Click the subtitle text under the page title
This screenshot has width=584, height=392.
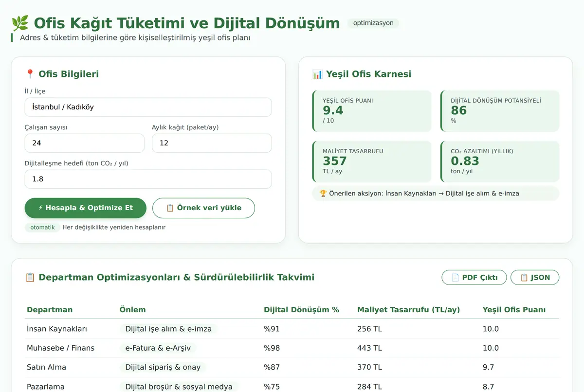point(135,37)
